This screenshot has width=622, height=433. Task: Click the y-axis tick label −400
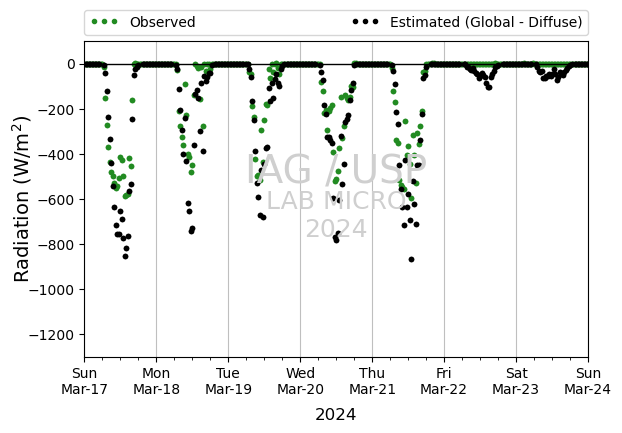click(56, 155)
